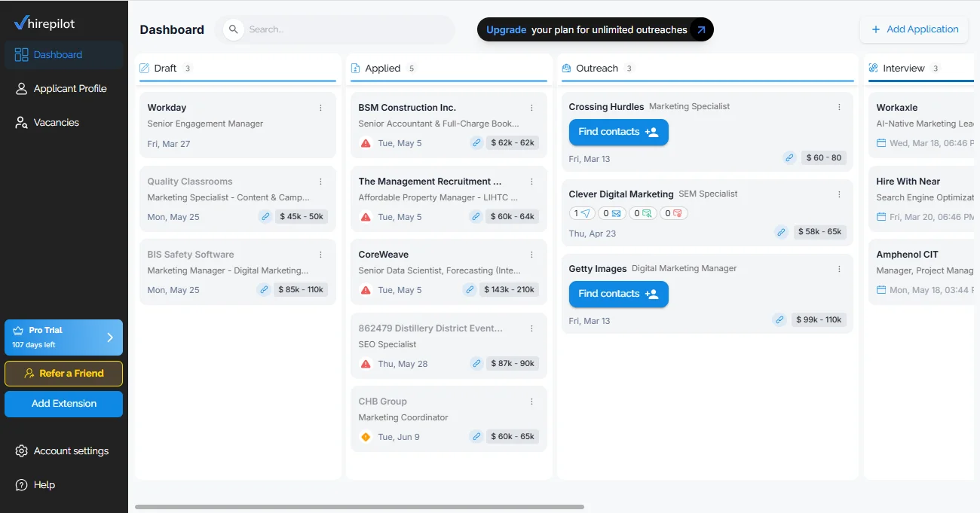Click Refer a Friend button
The height and width of the screenshot is (513, 980).
63,374
